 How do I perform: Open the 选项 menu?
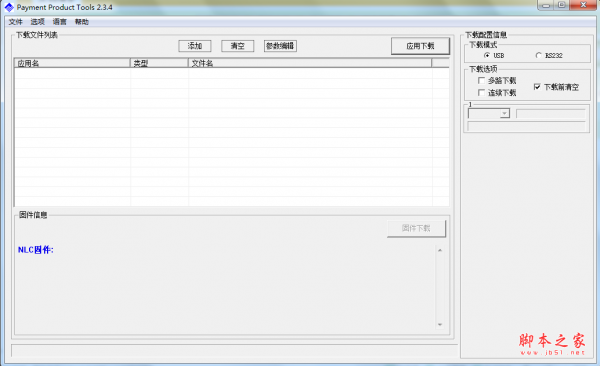[x=38, y=22]
